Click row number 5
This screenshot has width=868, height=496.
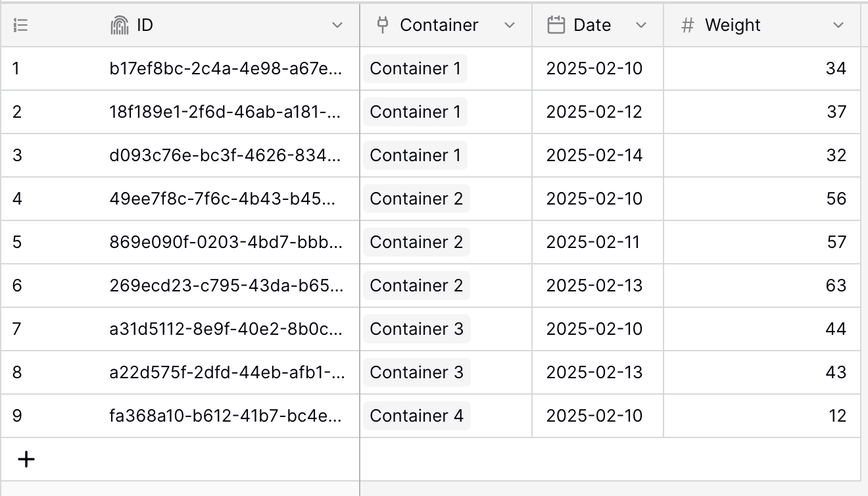[x=17, y=242]
